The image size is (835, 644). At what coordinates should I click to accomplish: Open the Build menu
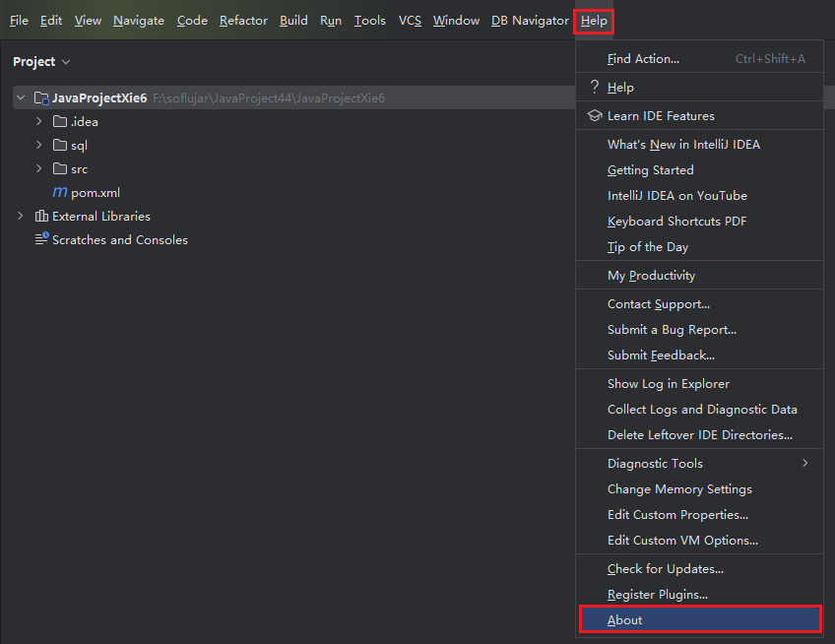[293, 21]
